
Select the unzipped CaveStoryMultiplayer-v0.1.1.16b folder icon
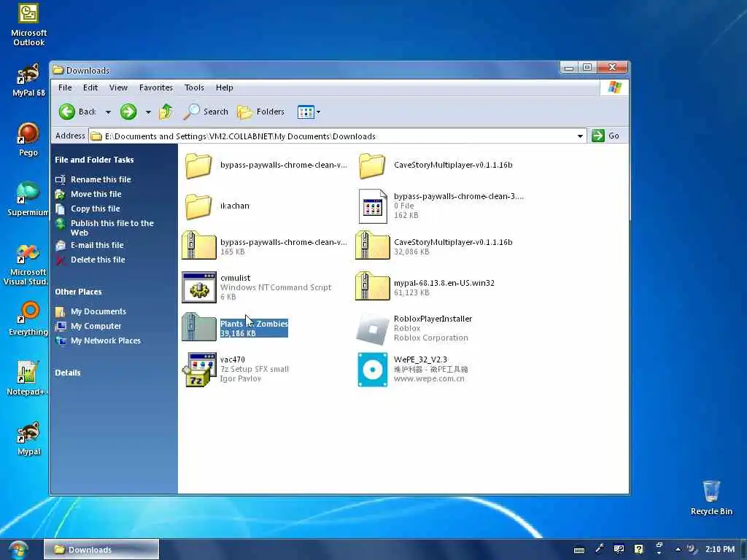coord(372,166)
